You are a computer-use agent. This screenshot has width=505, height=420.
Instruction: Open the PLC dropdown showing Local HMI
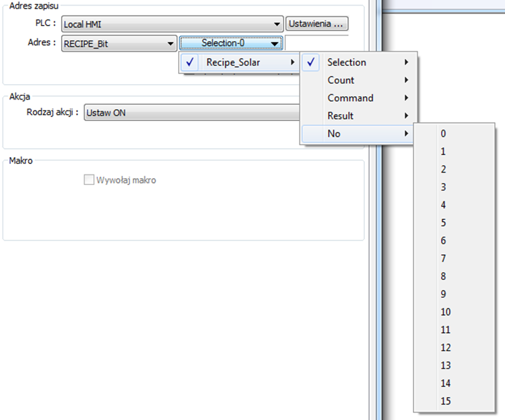172,24
